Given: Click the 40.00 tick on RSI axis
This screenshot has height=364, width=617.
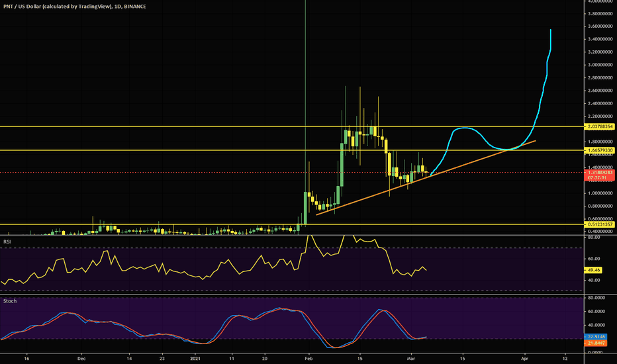Looking at the screenshot, I should click(x=594, y=280).
